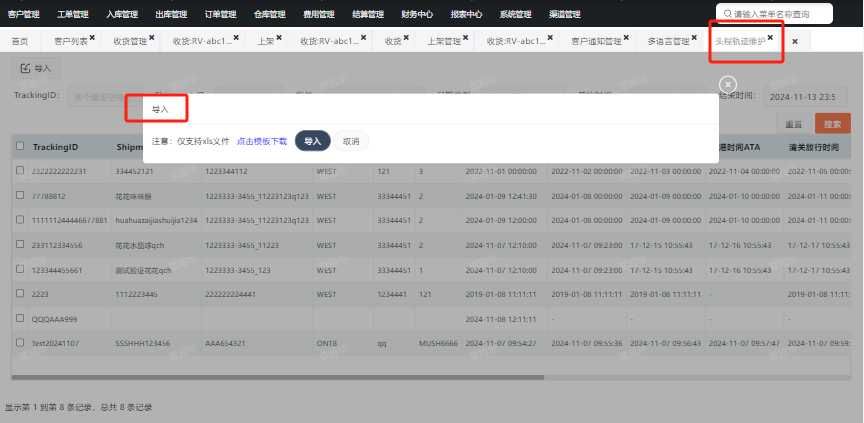
Task: Close the 上架 tab using its x
Action: 279,37
